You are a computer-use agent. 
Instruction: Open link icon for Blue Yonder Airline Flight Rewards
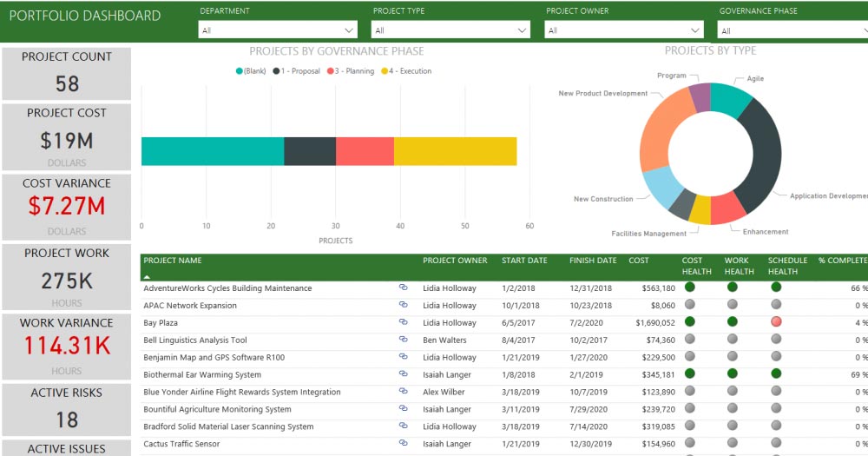click(x=403, y=391)
